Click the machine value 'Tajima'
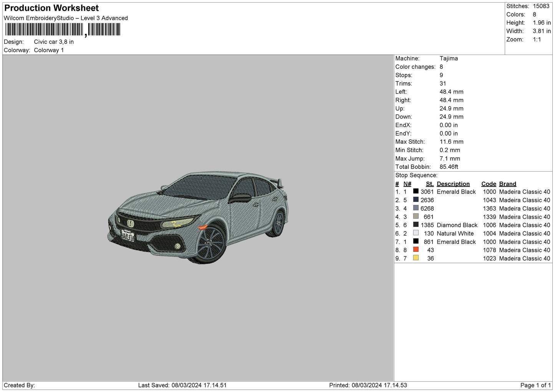The width and height of the screenshot is (555, 392). (449, 58)
